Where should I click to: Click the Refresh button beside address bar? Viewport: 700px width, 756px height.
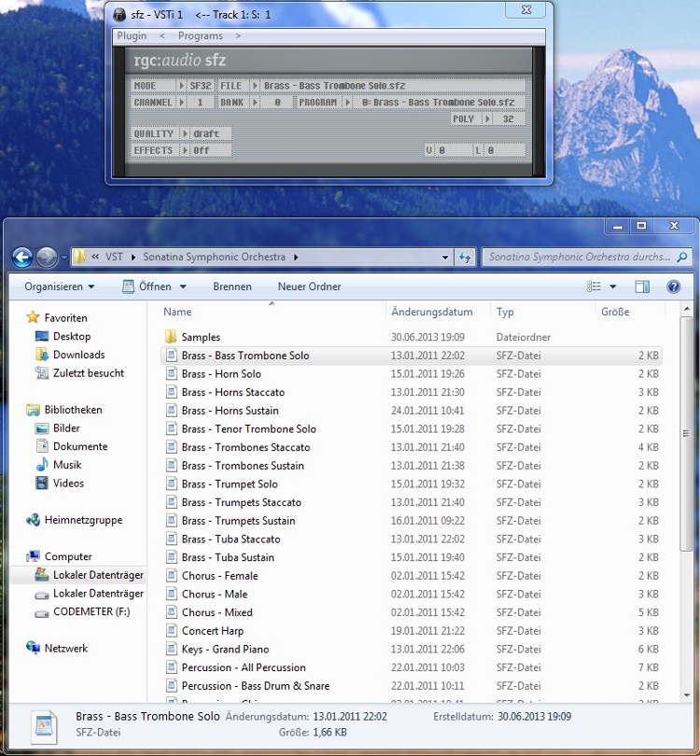point(465,258)
